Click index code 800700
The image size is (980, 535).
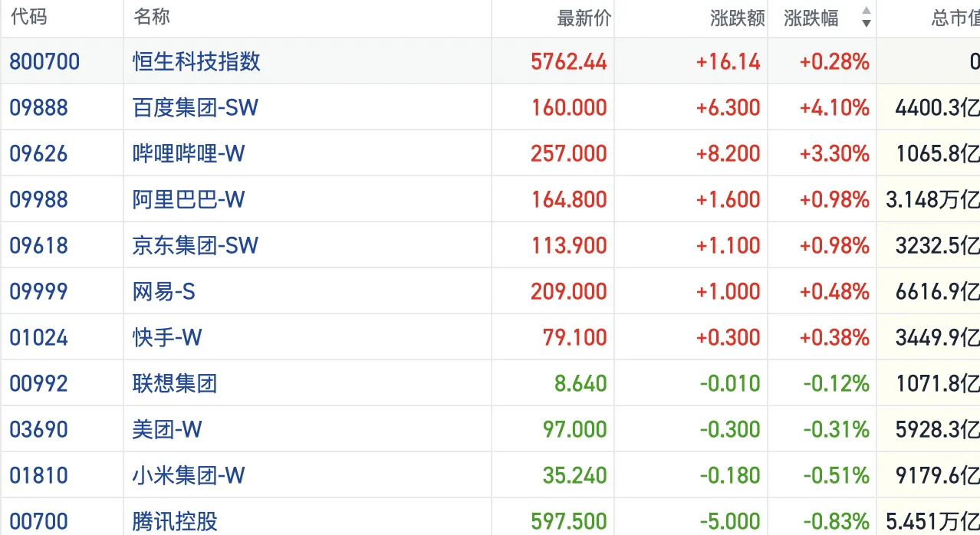point(44,61)
